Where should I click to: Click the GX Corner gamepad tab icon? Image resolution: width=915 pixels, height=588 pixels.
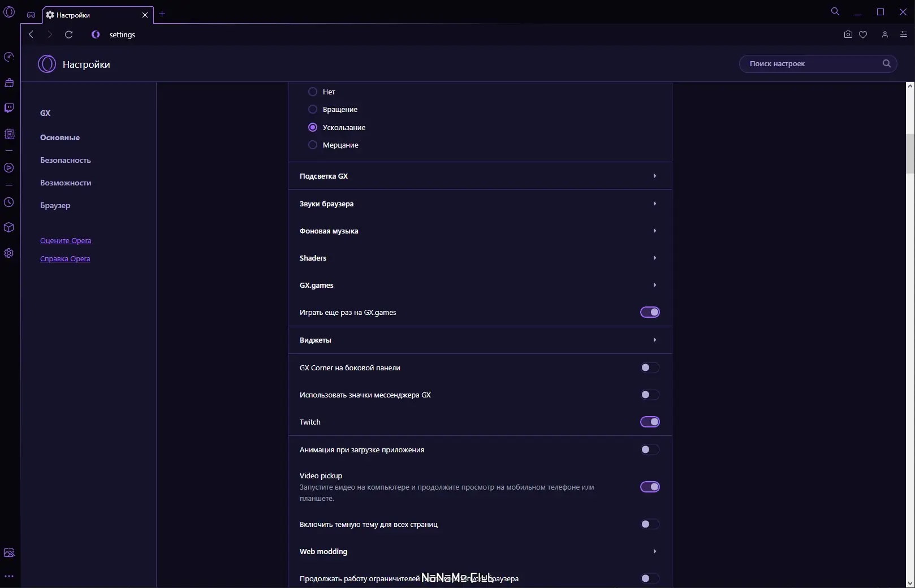pyautogui.click(x=31, y=15)
